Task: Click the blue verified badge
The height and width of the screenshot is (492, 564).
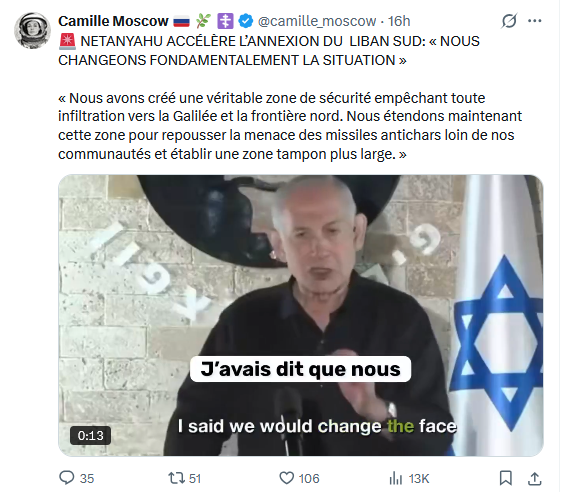Action: (x=246, y=21)
